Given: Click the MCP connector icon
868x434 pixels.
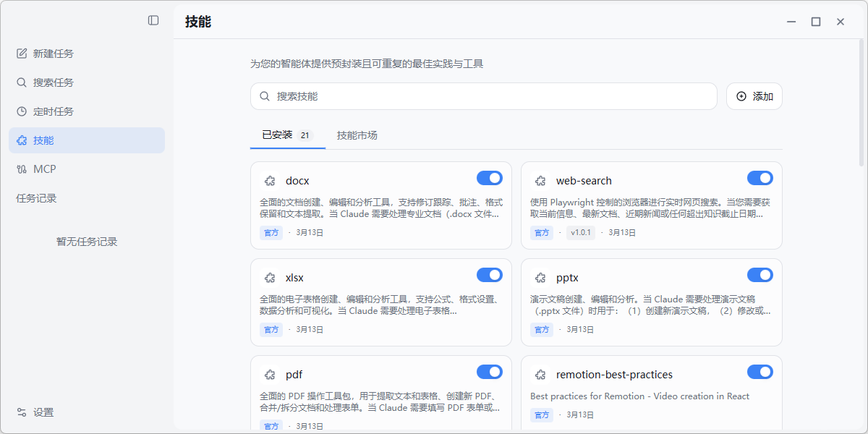Looking at the screenshot, I should (22, 169).
